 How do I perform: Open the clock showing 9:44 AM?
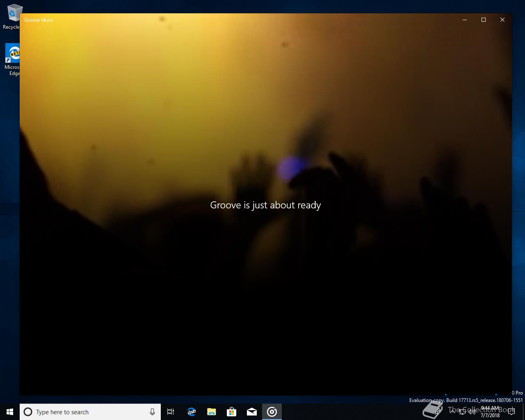pyautogui.click(x=490, y=412)
